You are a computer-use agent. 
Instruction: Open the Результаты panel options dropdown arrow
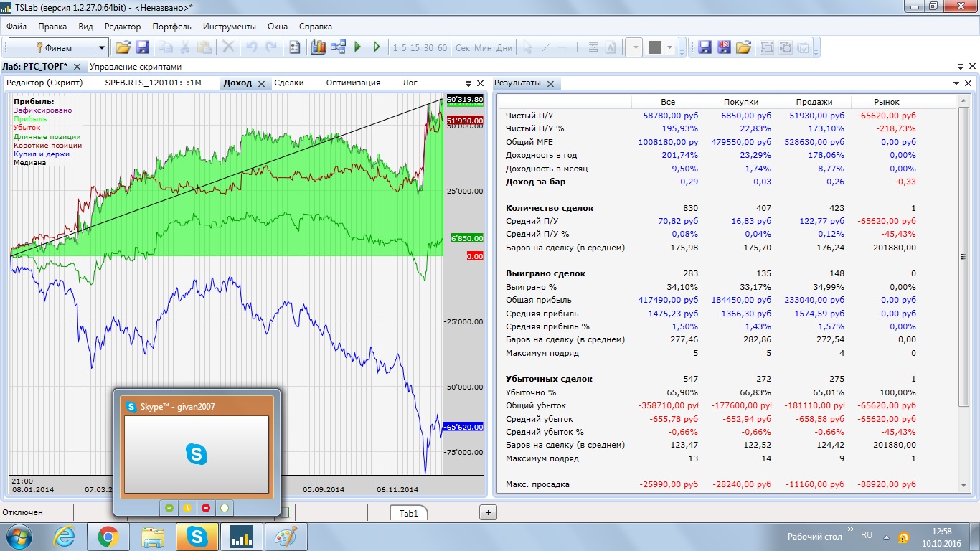pyautogui.click(x=957, y=83)
